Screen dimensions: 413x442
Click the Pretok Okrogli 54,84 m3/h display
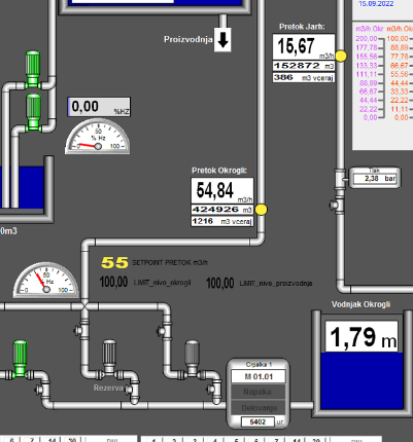click(x=222, y=191)
